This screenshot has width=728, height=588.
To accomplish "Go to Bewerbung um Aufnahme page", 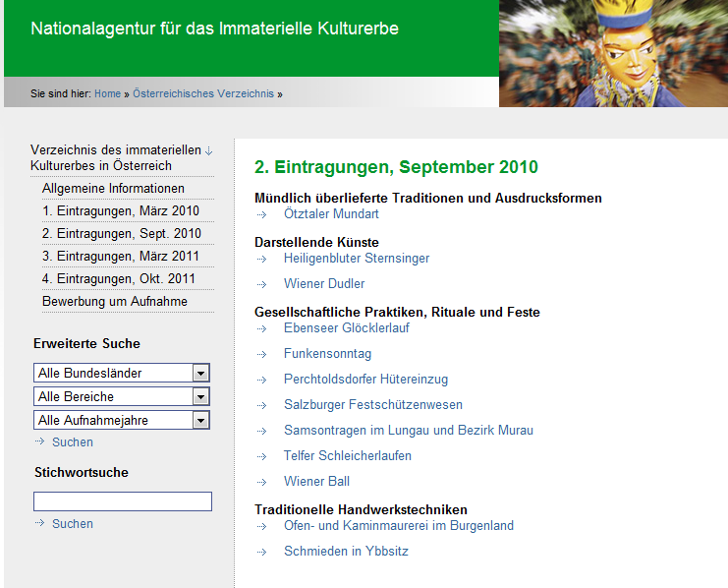I will click(114, 302).
